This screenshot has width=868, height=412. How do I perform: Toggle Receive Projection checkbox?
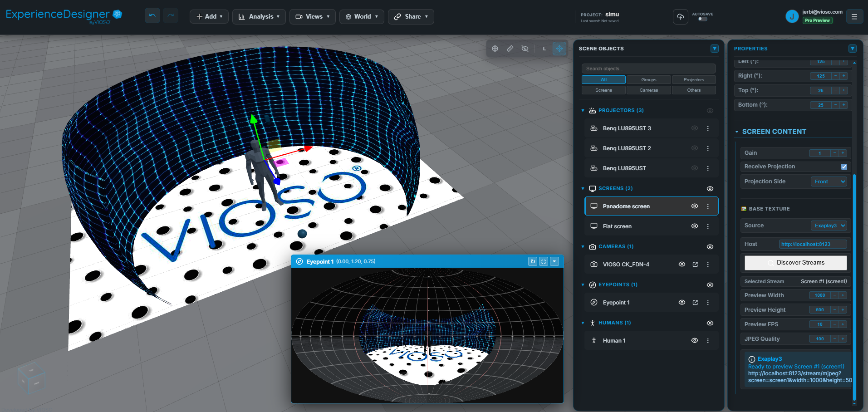click(x=844, y=167)
